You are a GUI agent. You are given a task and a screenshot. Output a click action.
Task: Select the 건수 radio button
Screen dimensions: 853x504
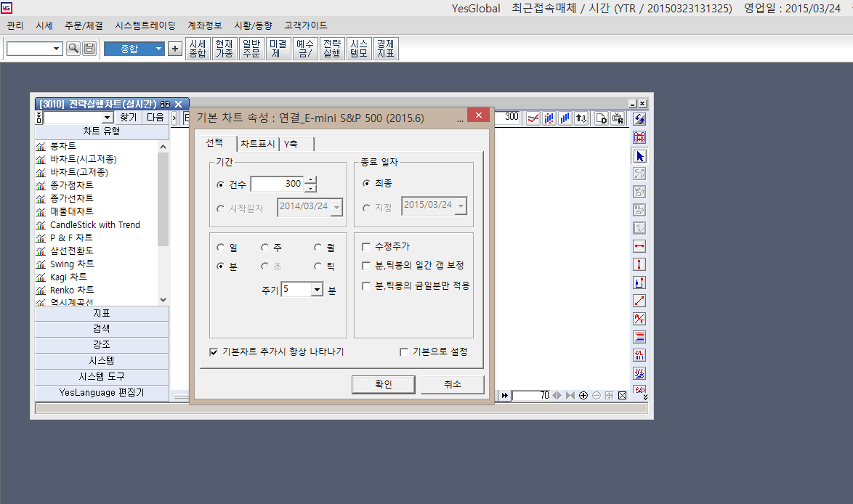(220, 185)
